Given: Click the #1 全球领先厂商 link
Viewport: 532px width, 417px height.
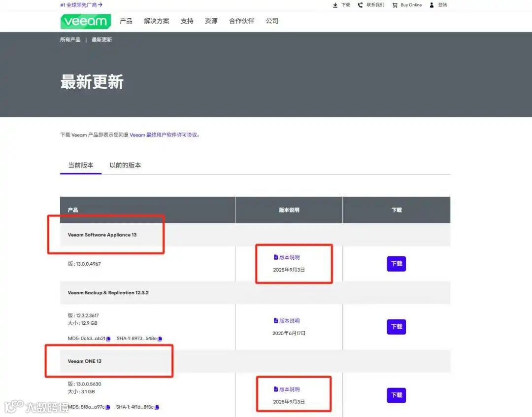Looking at the screenshot, I should coord(78,5).
